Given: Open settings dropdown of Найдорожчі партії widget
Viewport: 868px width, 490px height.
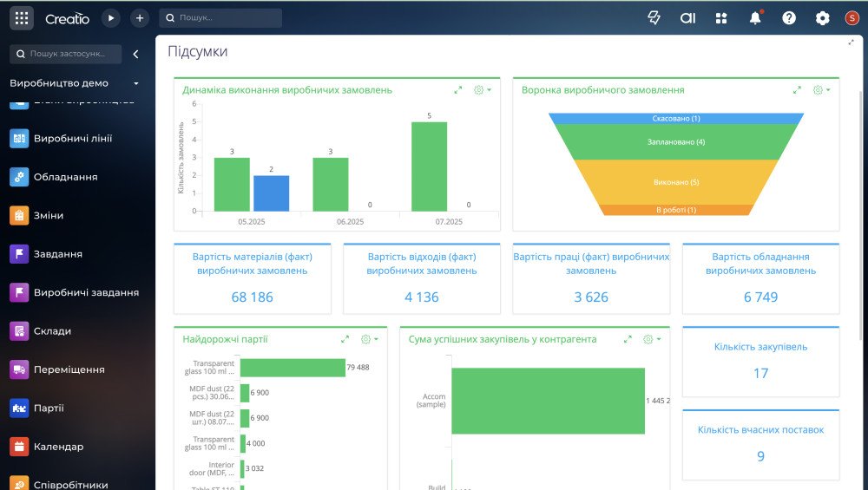Looking at the screenshot, I should point(369,339).
